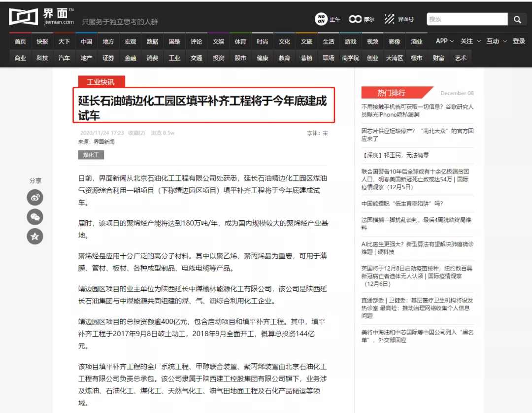The height and width of the screenshot is (413, 532).
Task: Click the 登录 login link
Action: coord(519,41)
